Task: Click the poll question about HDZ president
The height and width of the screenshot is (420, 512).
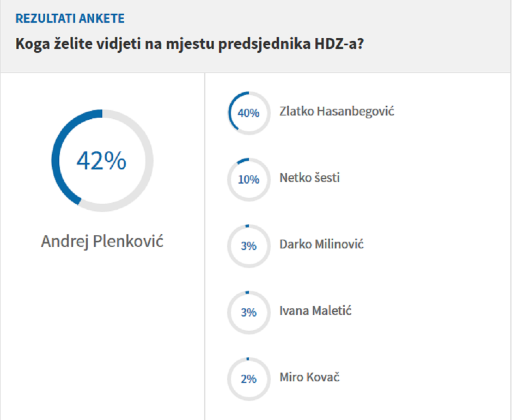Action: point(190,44)
